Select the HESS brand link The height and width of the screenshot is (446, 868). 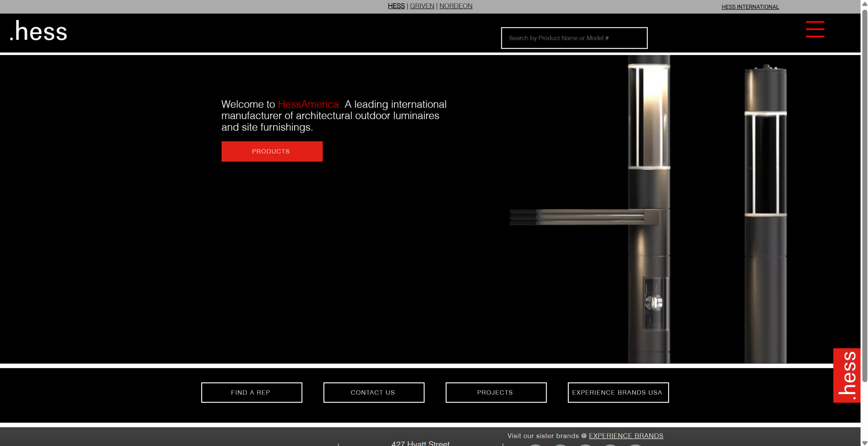[x=396, y=6]
